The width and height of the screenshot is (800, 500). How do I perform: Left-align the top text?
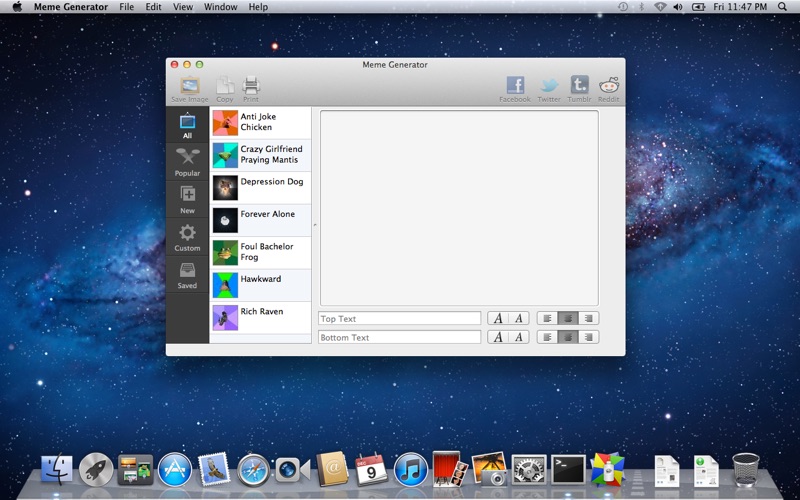547,318
